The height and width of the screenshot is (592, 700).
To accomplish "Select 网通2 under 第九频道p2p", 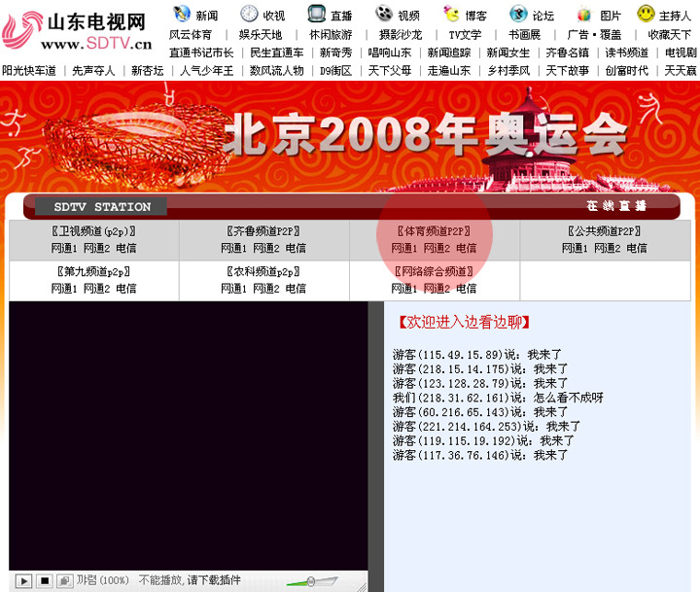I will tap(96, 289).
